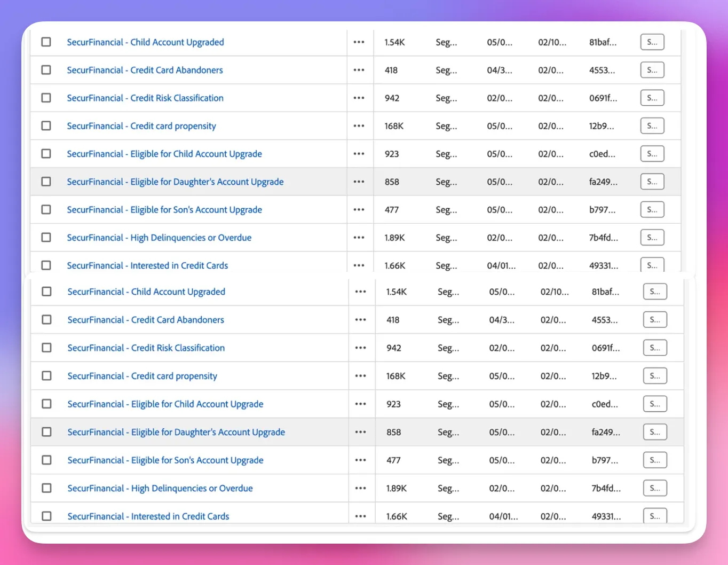Open upper table's Eligible for Daughter's Account Upgrade link
728x565 pixels.
coord(175,182)
